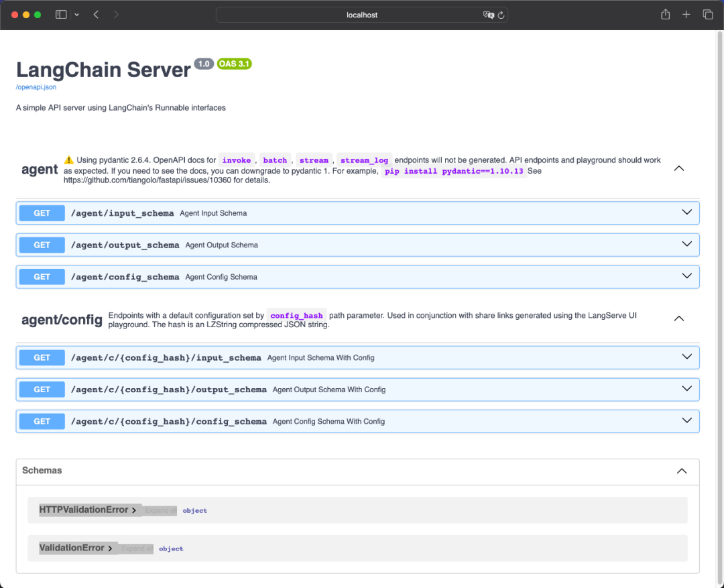
Task: Open the /agent/input_schema path
Action: click(123, 213)
